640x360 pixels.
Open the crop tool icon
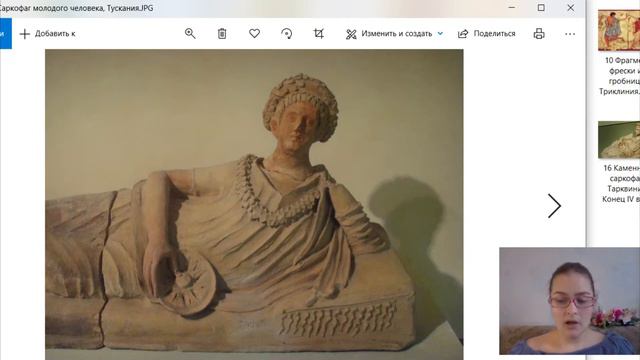tap(319, 33)
